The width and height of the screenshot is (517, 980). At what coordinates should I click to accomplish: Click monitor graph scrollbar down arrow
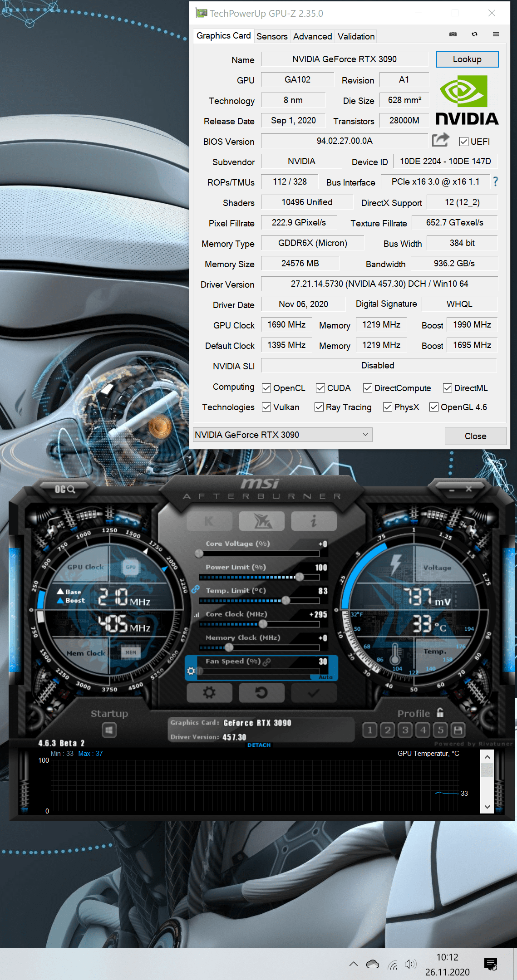coord(487,807)
